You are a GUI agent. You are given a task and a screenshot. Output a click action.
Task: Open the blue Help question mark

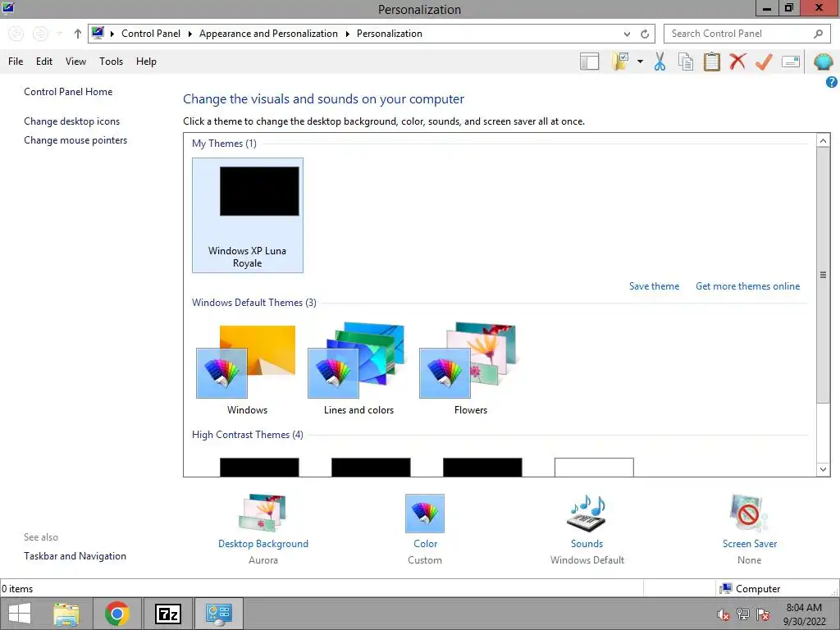[x=832, y=82]
